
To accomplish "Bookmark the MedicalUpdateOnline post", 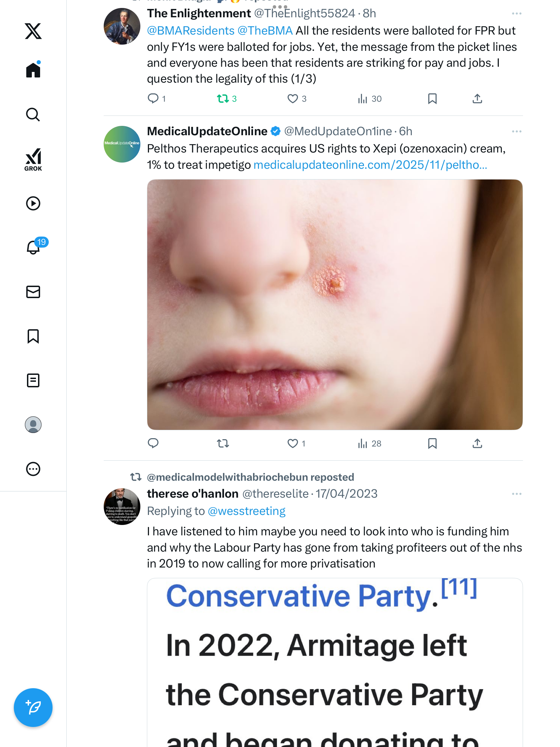I will click(x=432, y=443).
